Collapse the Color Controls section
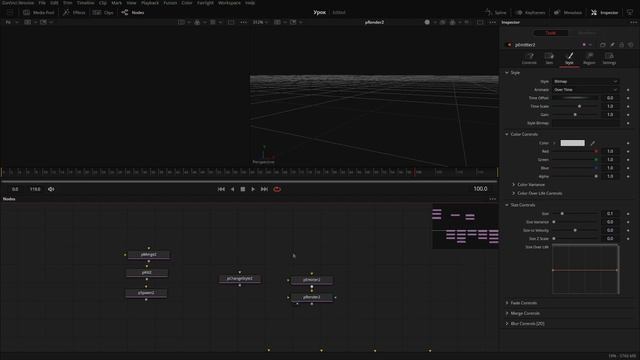The height and width of the screenshot is (360, 640). pyautogui.click(x=507, y=134)
